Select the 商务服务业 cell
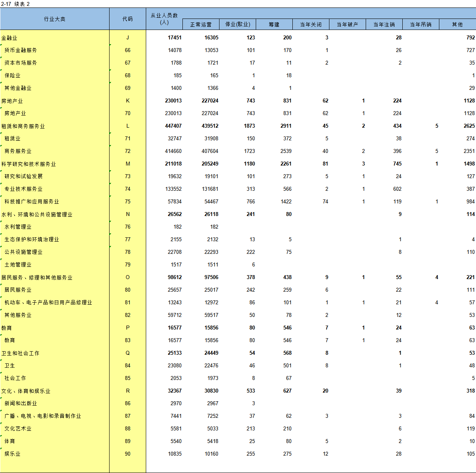 click(55, 151)
